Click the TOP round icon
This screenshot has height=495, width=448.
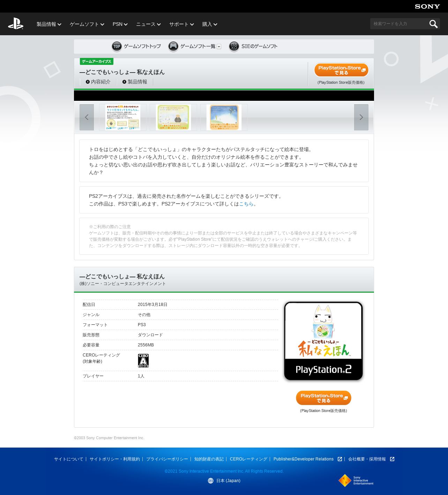(x=117, y=46)
